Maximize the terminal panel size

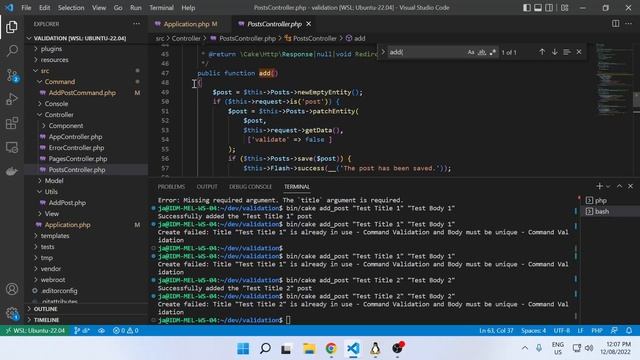(619, 186)
